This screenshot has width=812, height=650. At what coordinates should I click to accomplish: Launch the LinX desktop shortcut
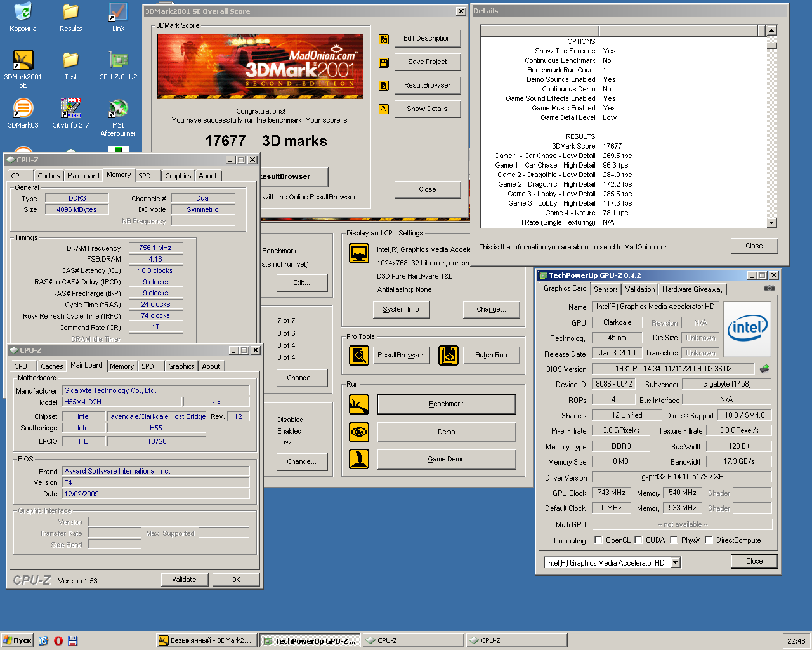pos(118,17)
